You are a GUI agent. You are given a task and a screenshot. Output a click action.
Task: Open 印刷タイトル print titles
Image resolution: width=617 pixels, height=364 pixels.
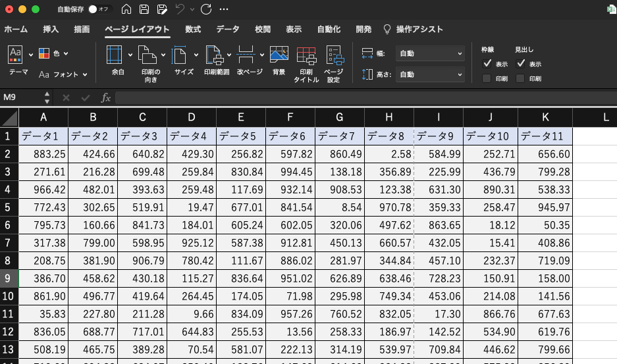306,55
